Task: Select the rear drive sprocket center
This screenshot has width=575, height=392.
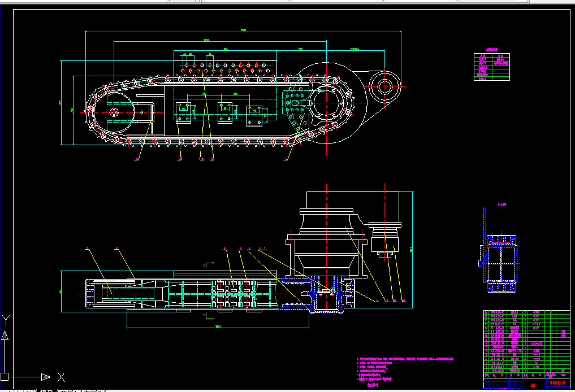Action: coord(326,103)
